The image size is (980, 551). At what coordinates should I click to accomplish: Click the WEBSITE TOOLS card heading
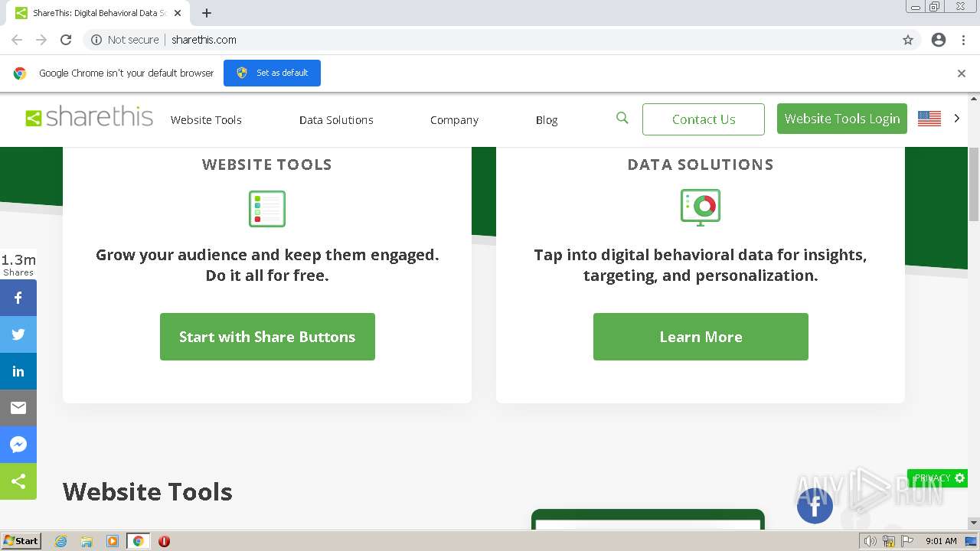tap(267, 165)
